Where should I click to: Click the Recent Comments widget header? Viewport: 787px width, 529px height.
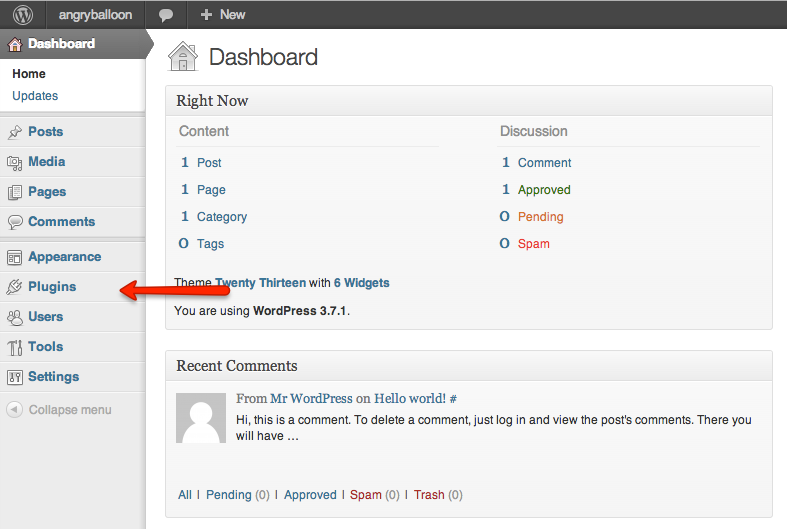coord(469,366)
